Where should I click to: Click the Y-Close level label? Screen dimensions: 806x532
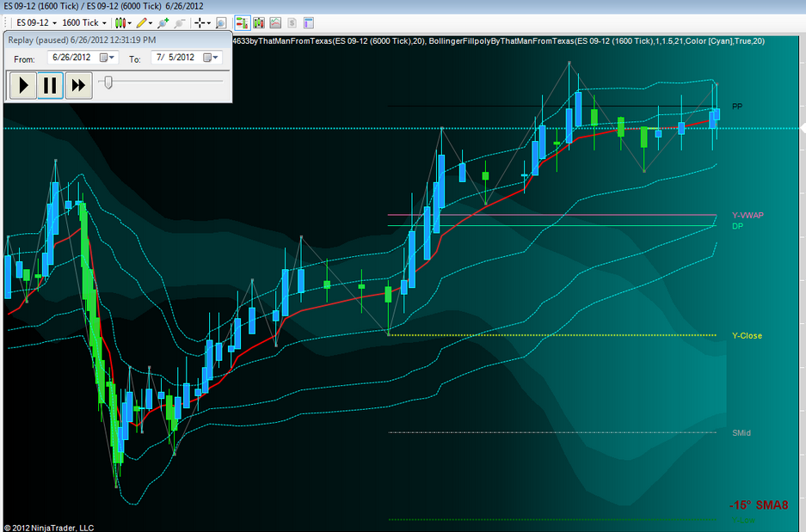pyautogui.click(x=747, y=336)
